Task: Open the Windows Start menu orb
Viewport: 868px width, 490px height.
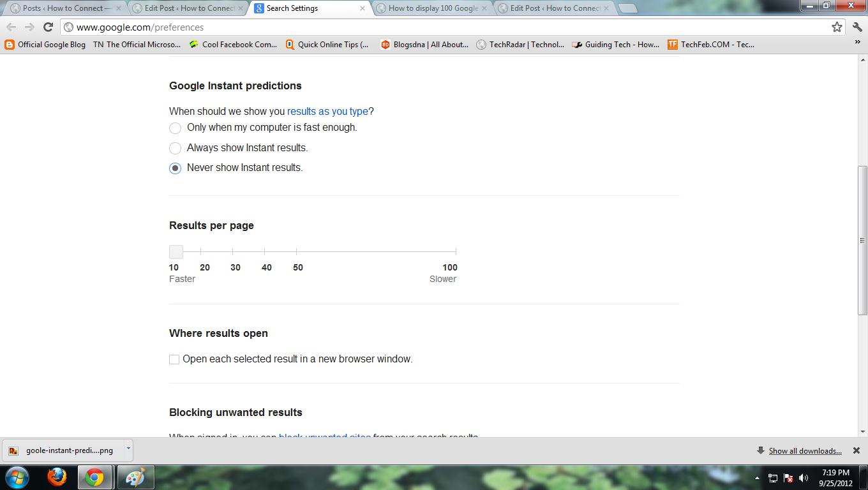Action: coord(17,477)
